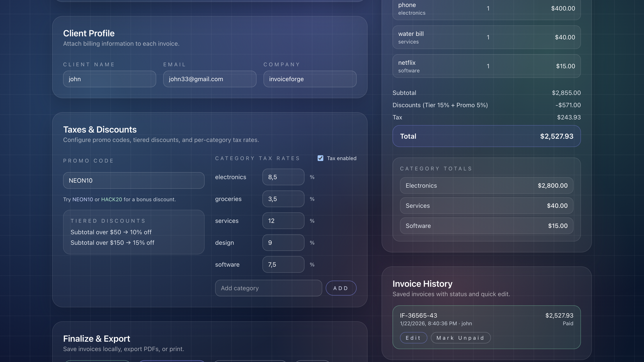Click the Add category text field
644x362 pixels.
click(268, 288)
